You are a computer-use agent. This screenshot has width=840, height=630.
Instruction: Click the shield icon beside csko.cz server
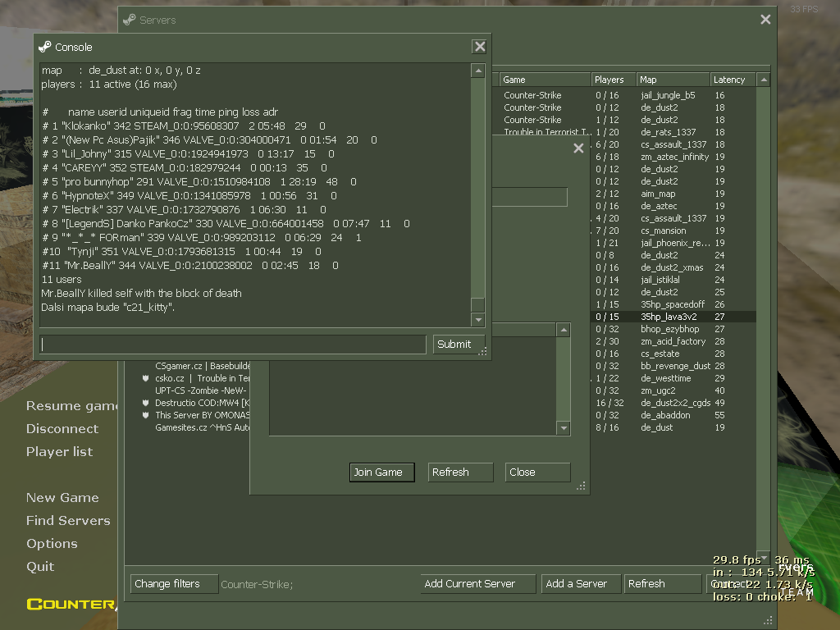click(145, 378)
